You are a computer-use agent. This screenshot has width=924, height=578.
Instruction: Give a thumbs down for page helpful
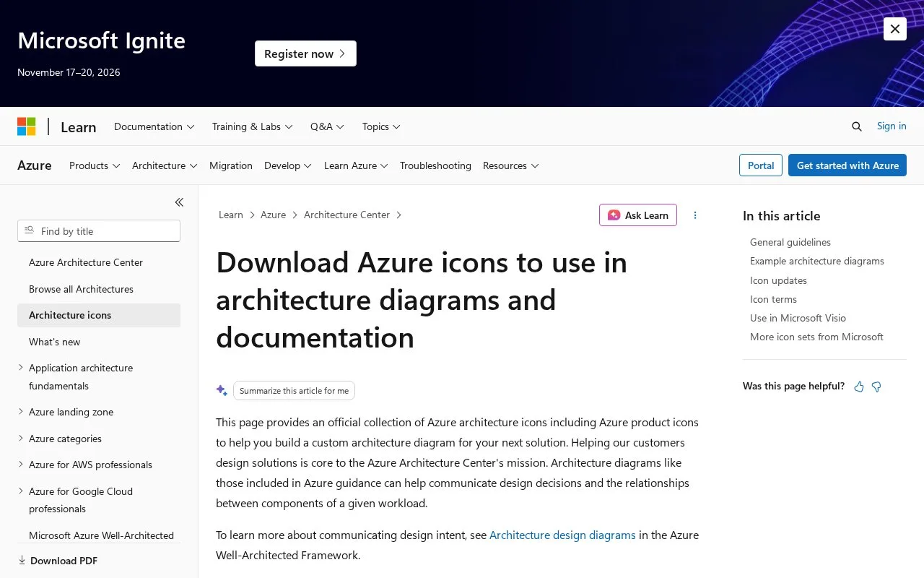pyautogui.click(x=876, y=387)
